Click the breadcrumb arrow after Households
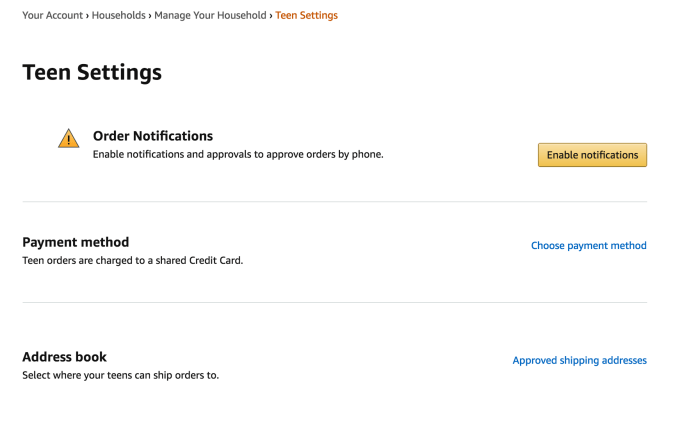Image resolution: width=680 pixels, height=445 pixels. click(x=150, y=16)
